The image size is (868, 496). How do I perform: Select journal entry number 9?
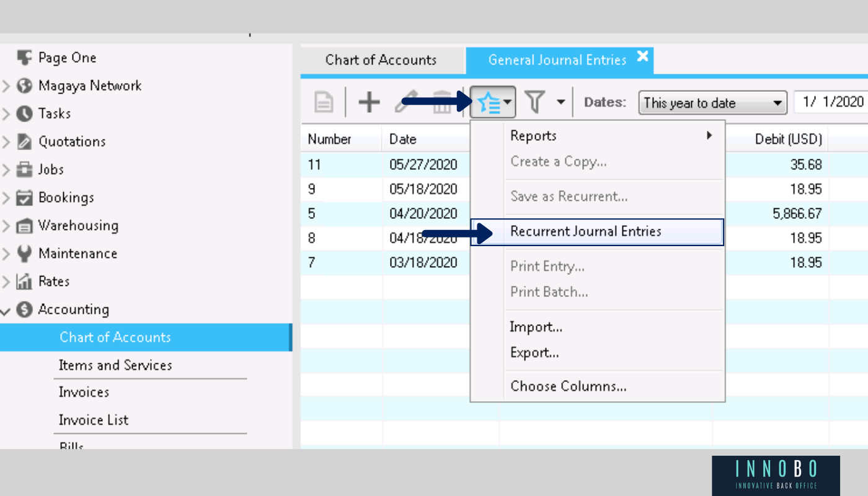(311, 189)
